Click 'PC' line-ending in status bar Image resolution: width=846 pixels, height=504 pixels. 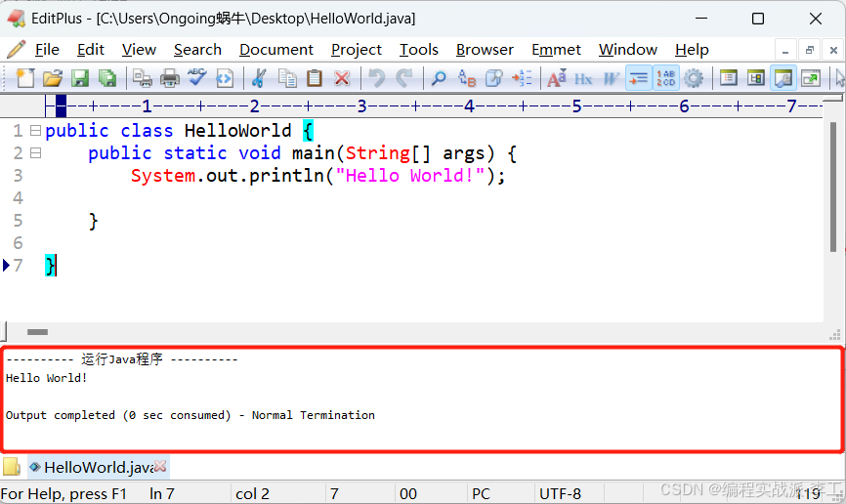point(481,493)
